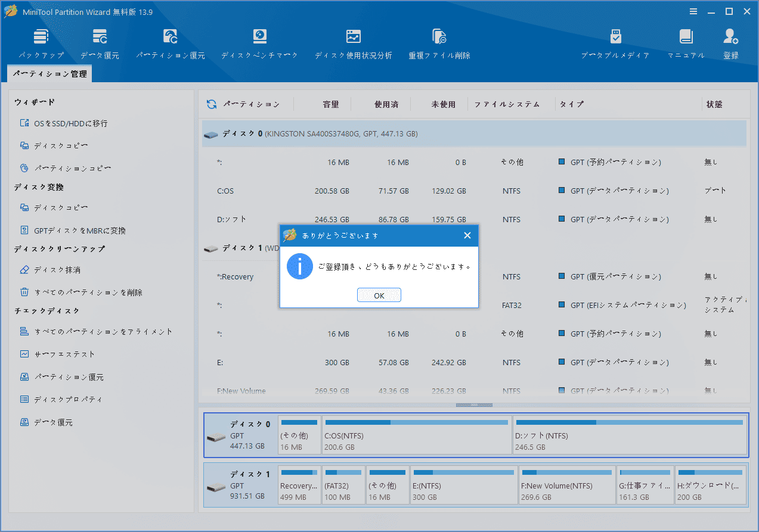This screenshot has width=759, height=532.
Task: Open the データ復元 toolbar tool
Action: [100, 44]
